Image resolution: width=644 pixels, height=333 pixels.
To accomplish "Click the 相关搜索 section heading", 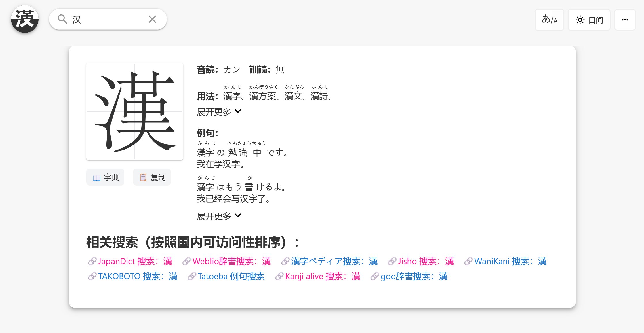I will pos(193,242).
